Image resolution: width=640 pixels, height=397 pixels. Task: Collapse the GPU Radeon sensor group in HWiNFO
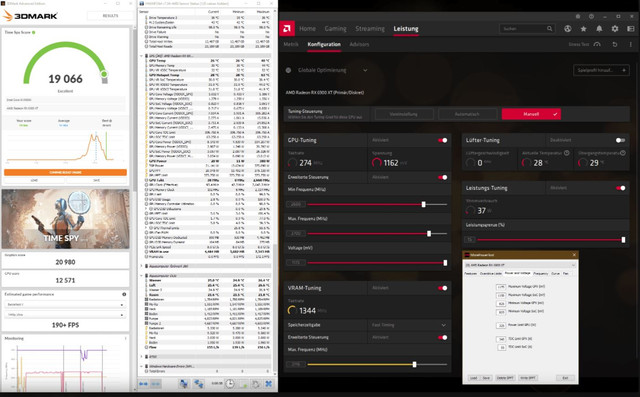(x=142, y=56)
